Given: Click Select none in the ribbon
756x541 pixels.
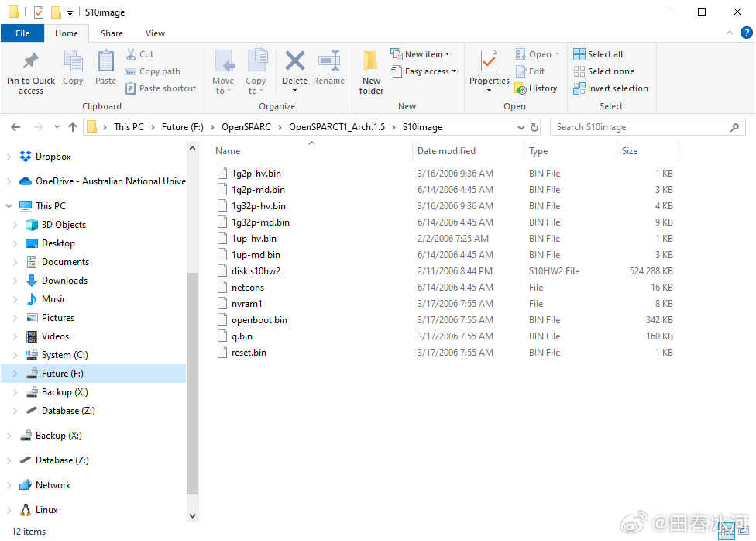Looking at the screenshot, I should click(x=603, y=71).
